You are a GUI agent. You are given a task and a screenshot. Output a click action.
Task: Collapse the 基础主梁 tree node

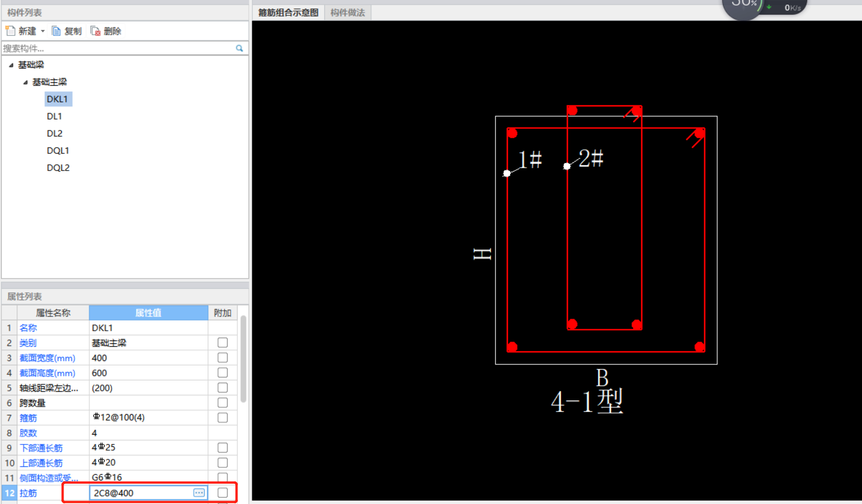tap(25, 82)
